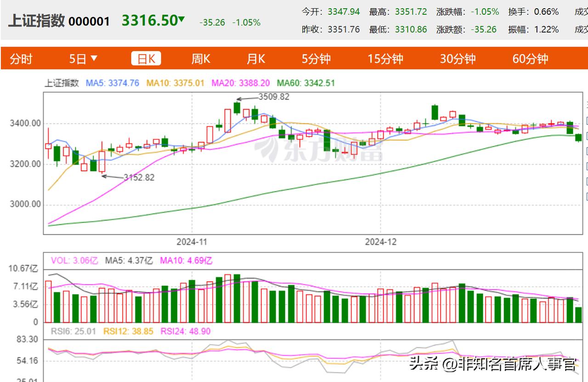Click the VOL: 3.06亿 indicator label
This screenshot has width=588, height=382.
(74, 261)
